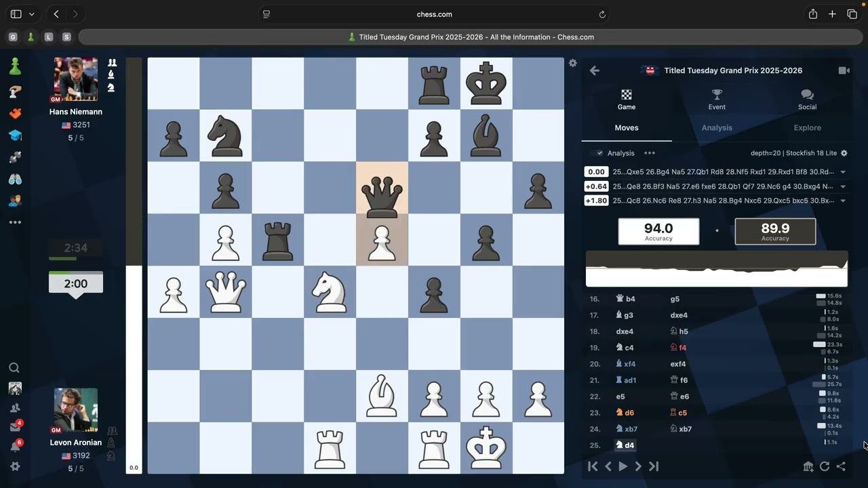Open the Social friends sidebar icon

(x=15, y=201)
